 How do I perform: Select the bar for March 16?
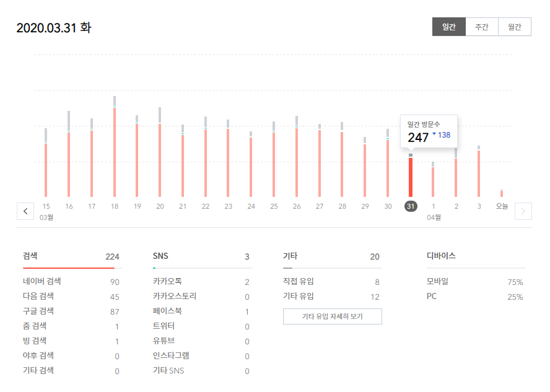(x=69, y=154)
